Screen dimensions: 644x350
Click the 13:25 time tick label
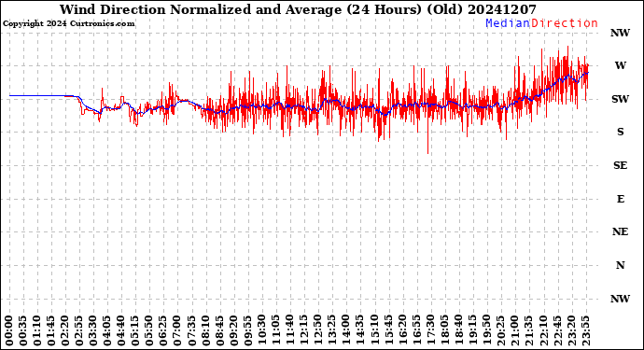click(x=332, y=329)
